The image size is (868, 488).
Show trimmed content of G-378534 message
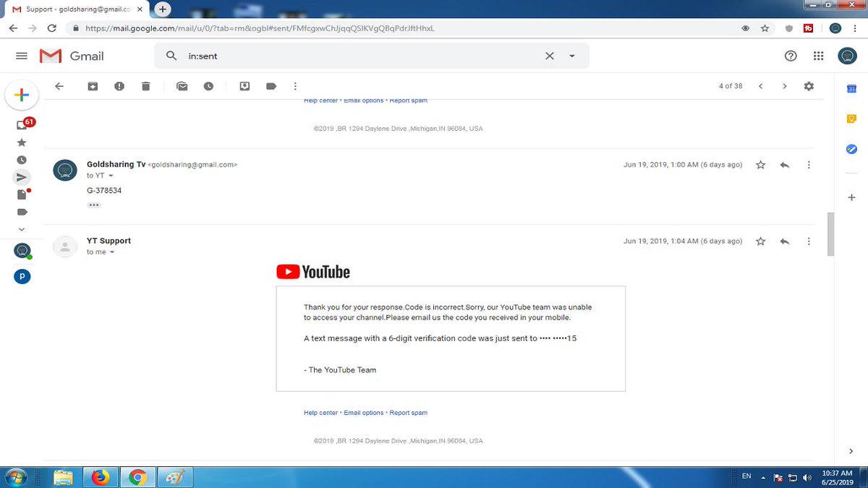94,205
